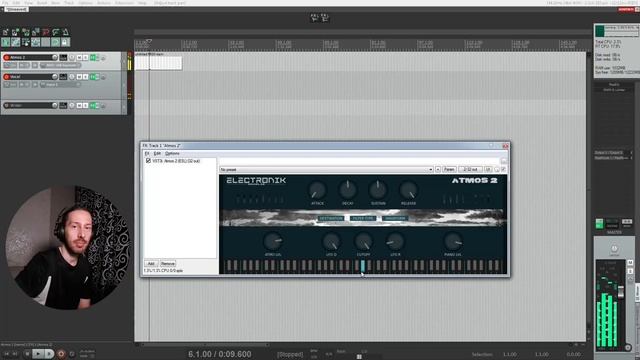Click the Decay knob
640x360 pixels.
(x=348, y=190)
